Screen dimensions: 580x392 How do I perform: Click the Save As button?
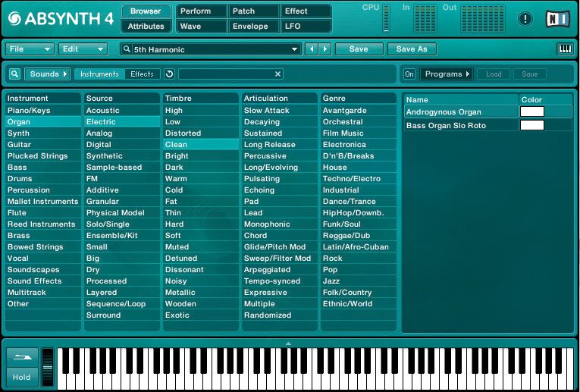412,49
